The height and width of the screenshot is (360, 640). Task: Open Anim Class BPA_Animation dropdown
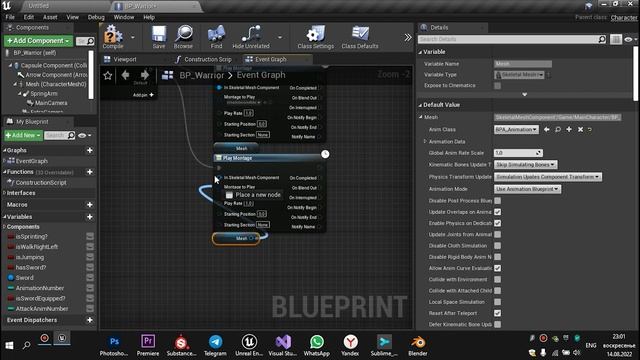[516, 129]
